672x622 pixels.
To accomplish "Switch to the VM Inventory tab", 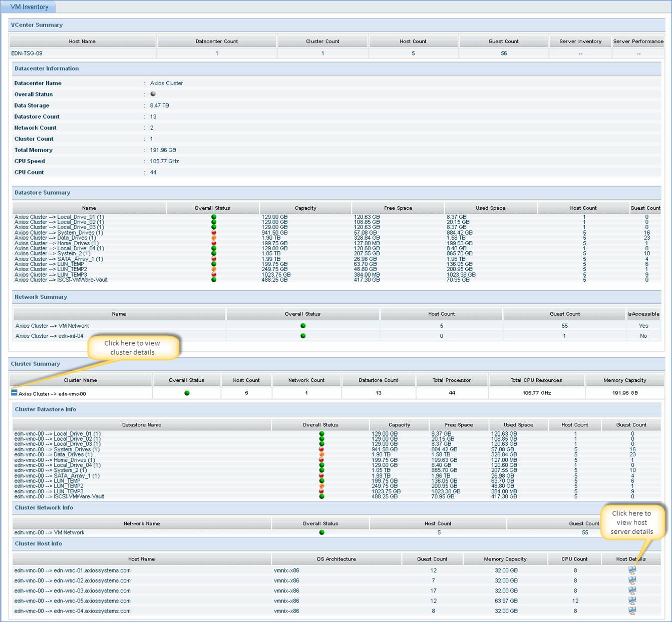I will 29,7.
